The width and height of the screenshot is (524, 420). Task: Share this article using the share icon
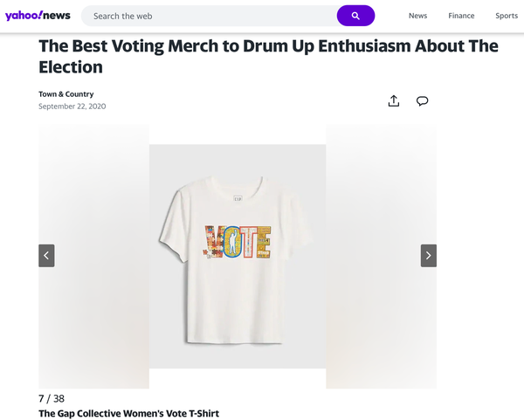point(394,100)
